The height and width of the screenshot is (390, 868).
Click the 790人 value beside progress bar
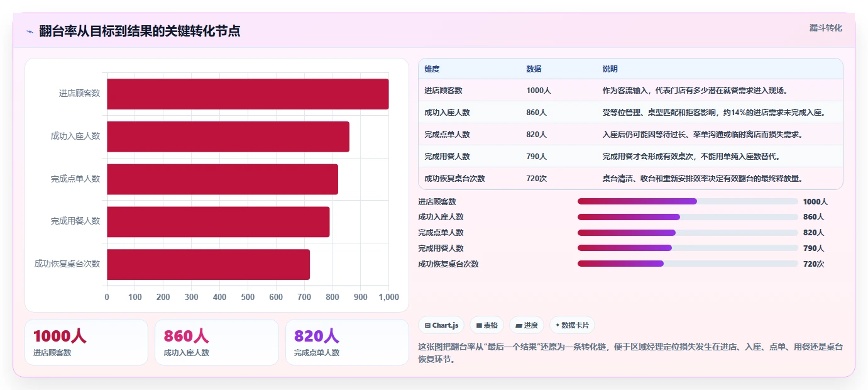pyautogui.click(x=813, y=248)
